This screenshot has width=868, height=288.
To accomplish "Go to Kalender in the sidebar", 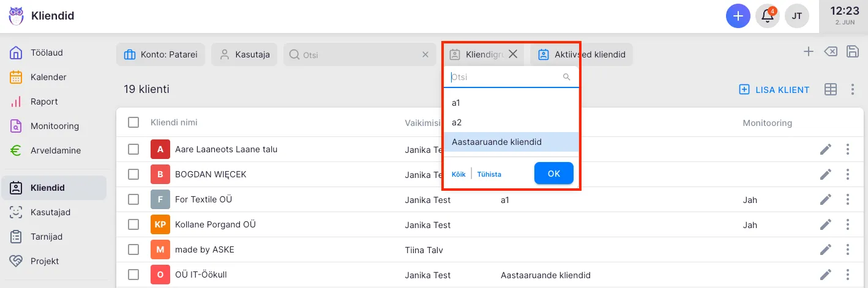I will (48, 77).
